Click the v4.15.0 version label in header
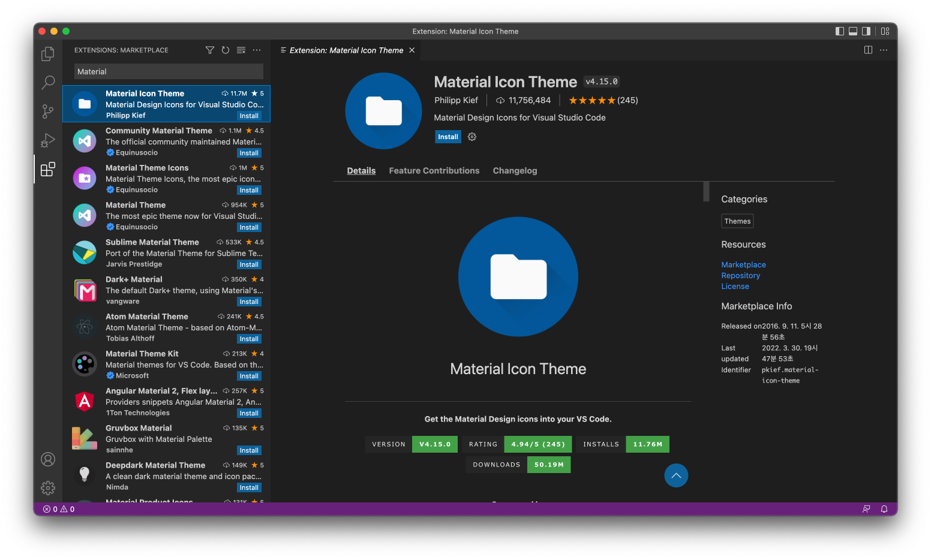This screenshot has height=560, width=931. pyautogui.click(x=602, y=82)
